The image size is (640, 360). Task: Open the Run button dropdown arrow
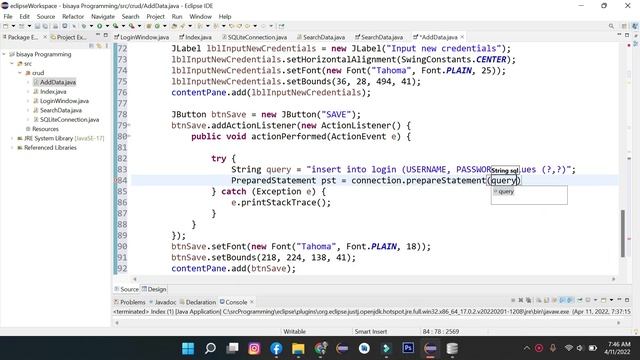point(107,26)
